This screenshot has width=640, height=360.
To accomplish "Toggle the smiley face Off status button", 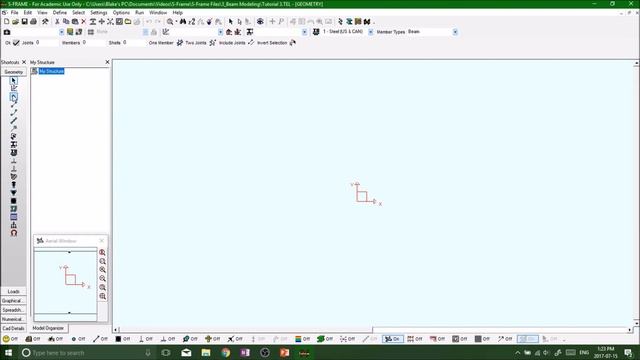I will coord(10,339).
